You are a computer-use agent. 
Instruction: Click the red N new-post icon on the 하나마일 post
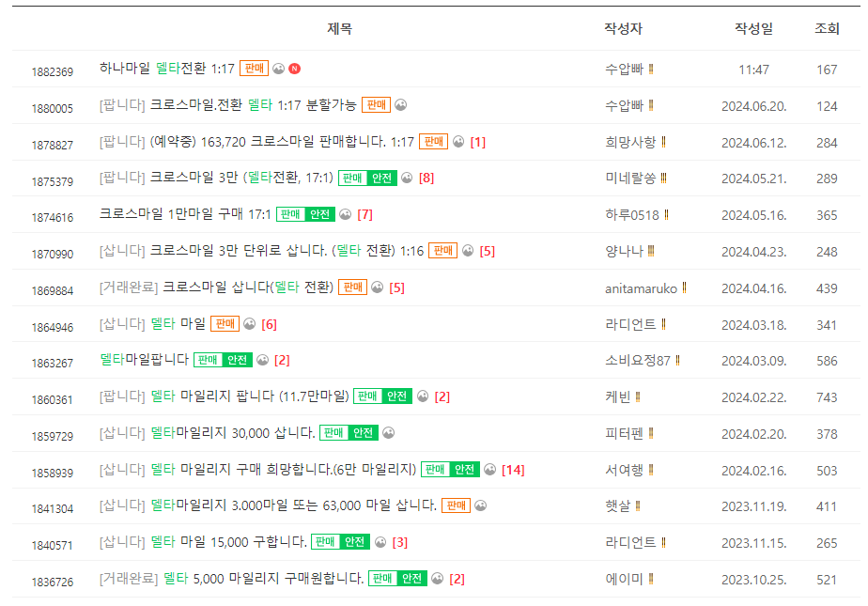(296, 67)
